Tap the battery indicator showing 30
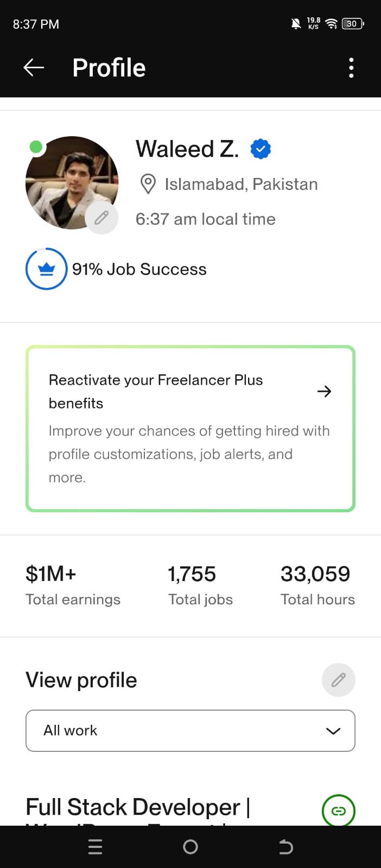Viewport: 381px width, 868px height. (352, 24)
